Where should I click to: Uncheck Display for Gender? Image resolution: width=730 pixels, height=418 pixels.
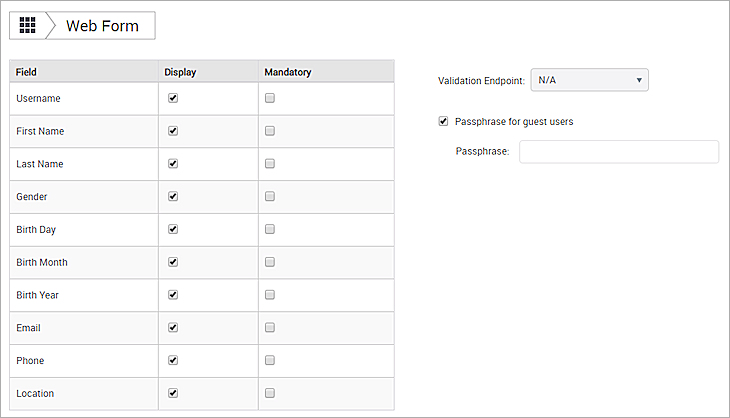[173, 197]
